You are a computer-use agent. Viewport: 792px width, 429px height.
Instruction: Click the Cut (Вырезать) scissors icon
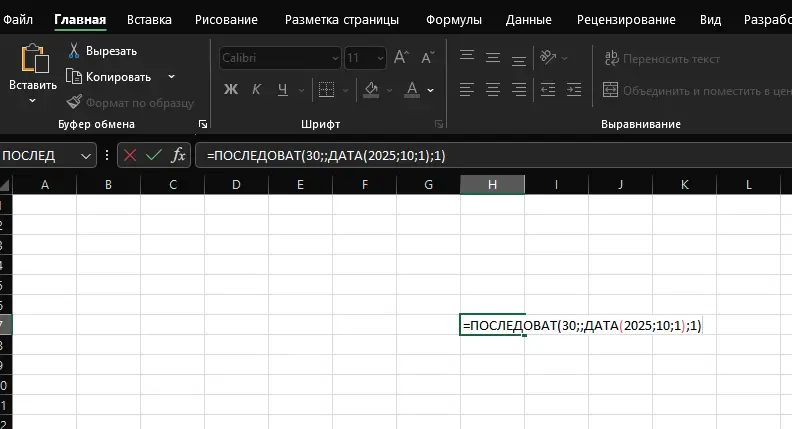tap(74, 51)
